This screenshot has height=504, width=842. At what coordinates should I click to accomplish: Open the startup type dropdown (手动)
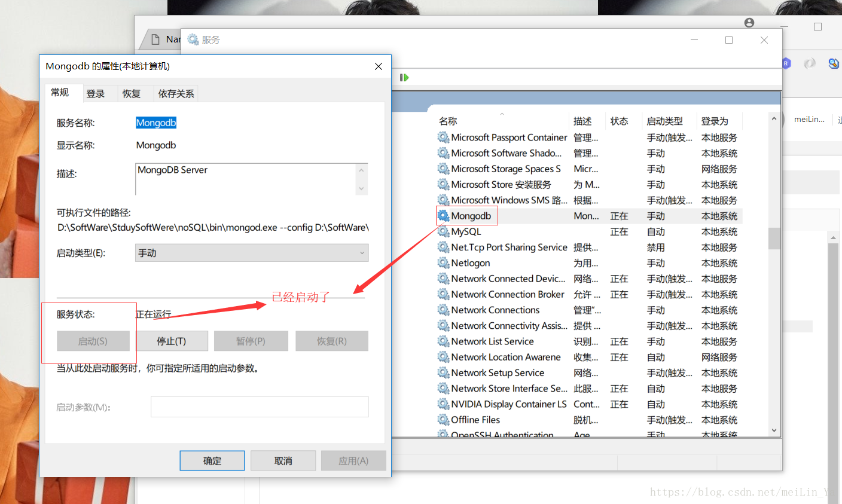click(252, 253)
